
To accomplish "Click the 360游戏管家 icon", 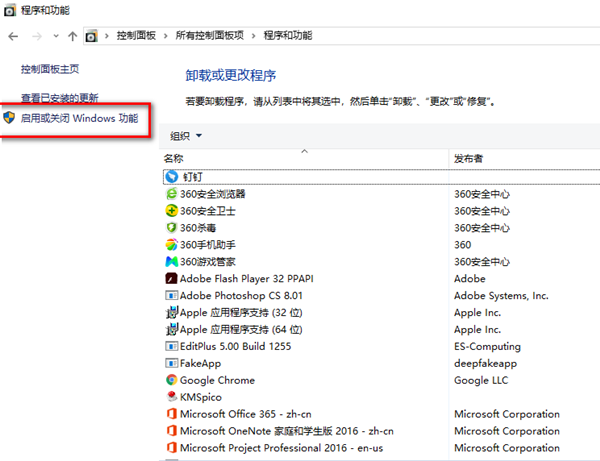I will tap(171, 262).
